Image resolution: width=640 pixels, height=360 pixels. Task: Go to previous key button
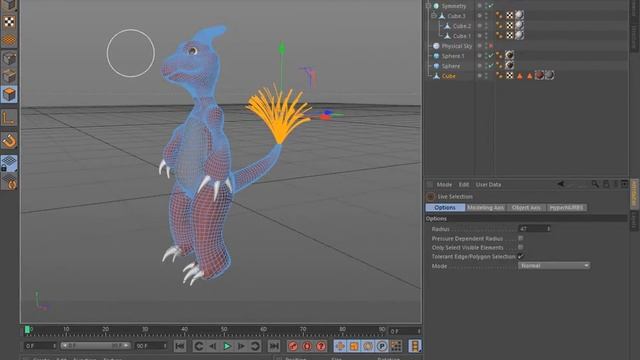199,346
